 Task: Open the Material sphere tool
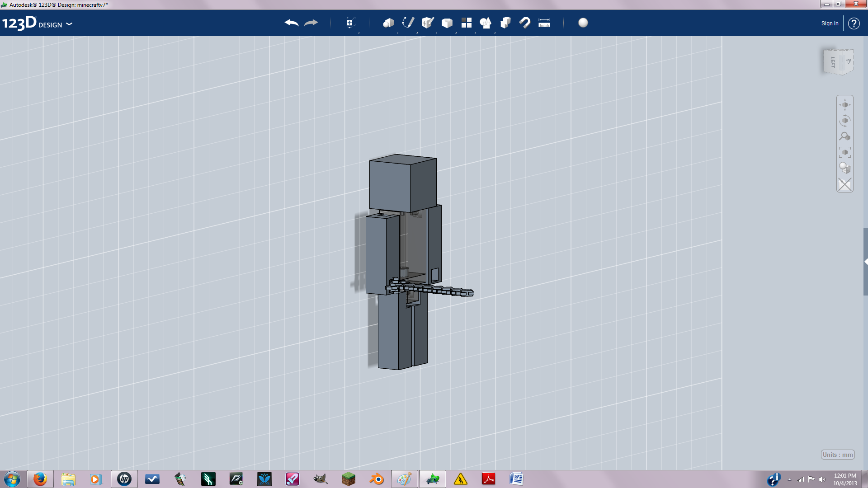coord(583,23)
